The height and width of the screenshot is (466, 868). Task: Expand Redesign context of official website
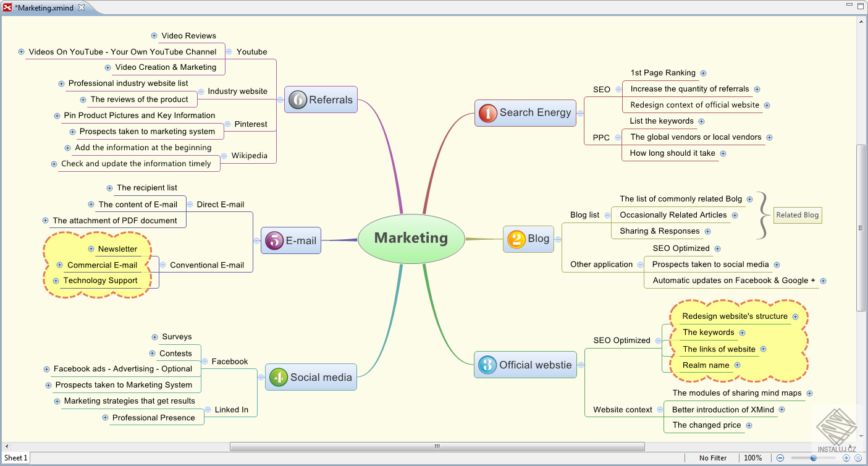[767, 106]
